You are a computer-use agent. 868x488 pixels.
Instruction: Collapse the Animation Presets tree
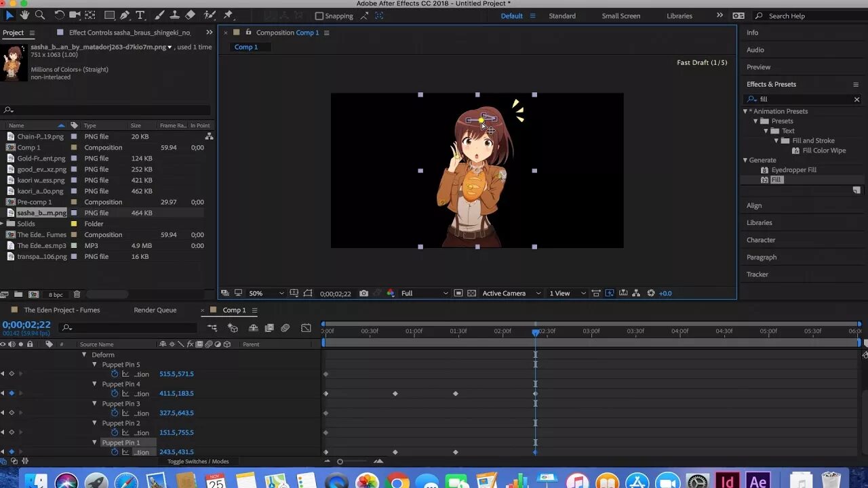tap(745, 111)
